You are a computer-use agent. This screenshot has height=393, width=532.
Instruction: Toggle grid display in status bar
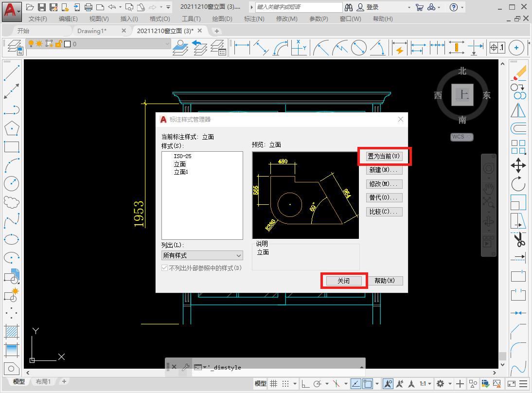tap(274, 383)
